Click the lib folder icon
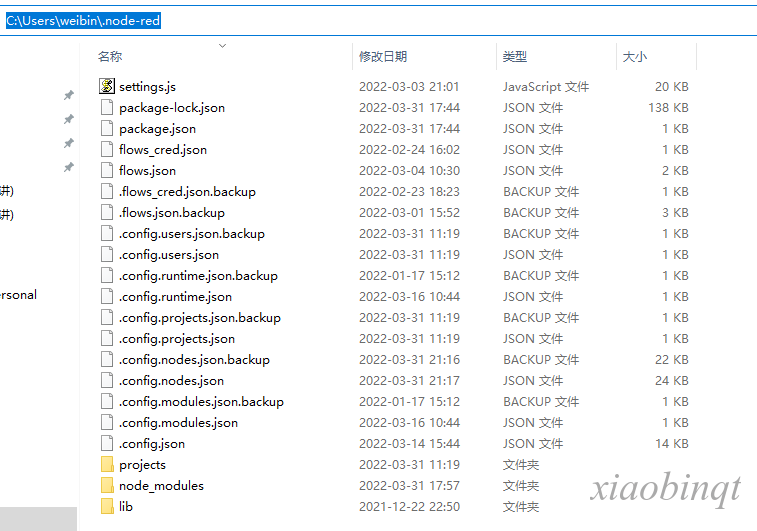 click(107, 506)
